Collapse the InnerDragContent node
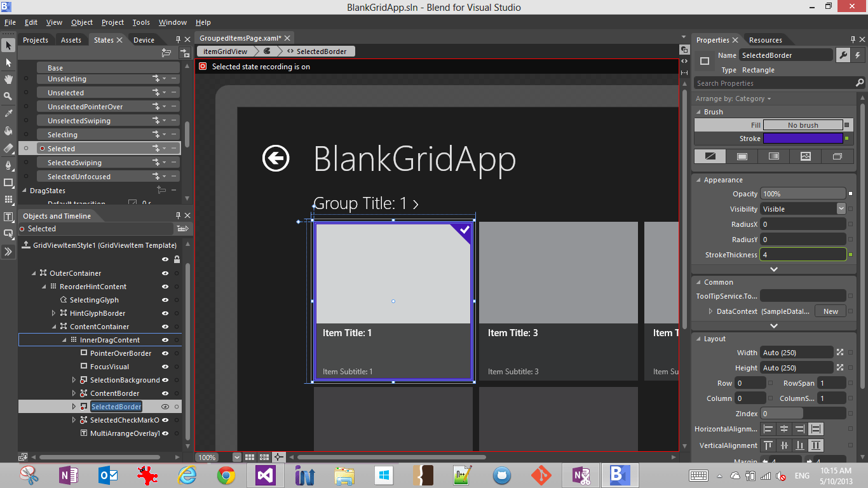This screenshot has width=868, height=488. click(64, 340)
